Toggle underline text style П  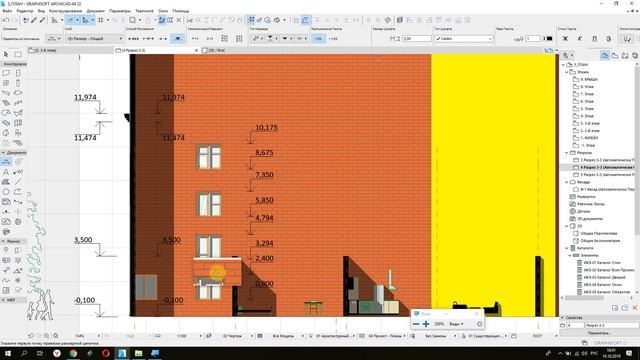pyautogui.click(x=594, y=38)
